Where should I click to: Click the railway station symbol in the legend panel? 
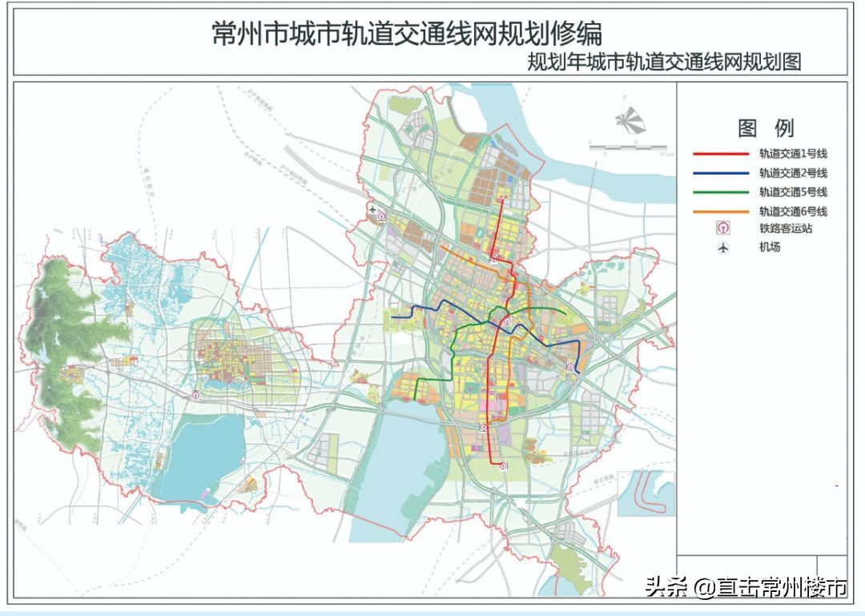tap(723, 227)
